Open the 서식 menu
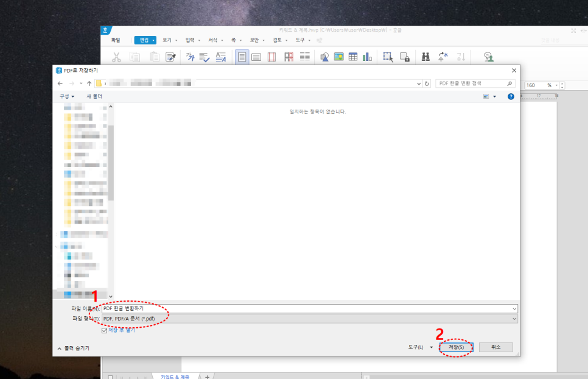The width and height of the screenshot is (588, 379). (x=213, y=40)
